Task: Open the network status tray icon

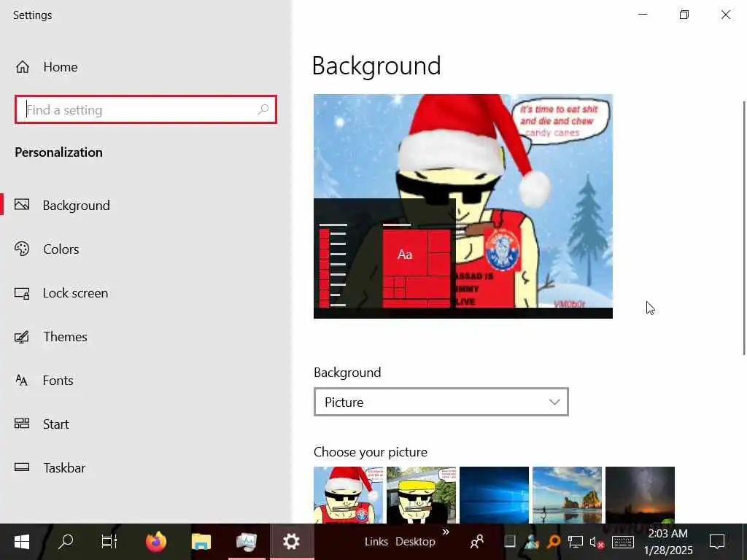Action: (575, 542)
